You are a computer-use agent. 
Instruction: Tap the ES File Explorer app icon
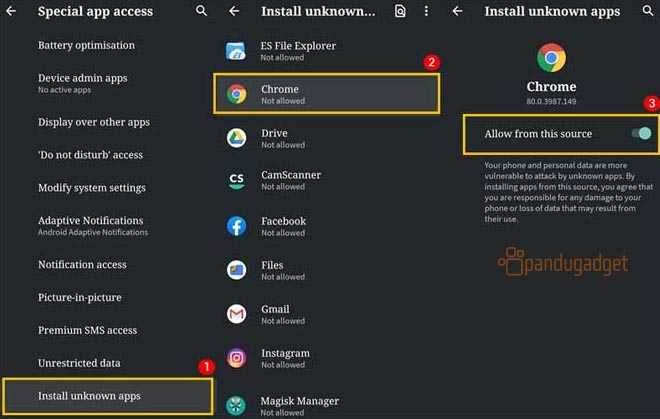236,51
